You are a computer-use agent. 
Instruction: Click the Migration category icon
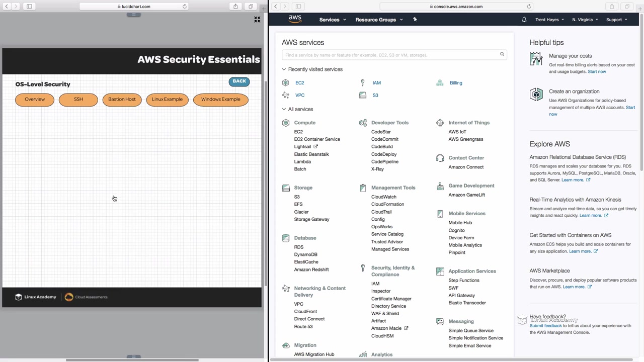click(x=286, y=345)
